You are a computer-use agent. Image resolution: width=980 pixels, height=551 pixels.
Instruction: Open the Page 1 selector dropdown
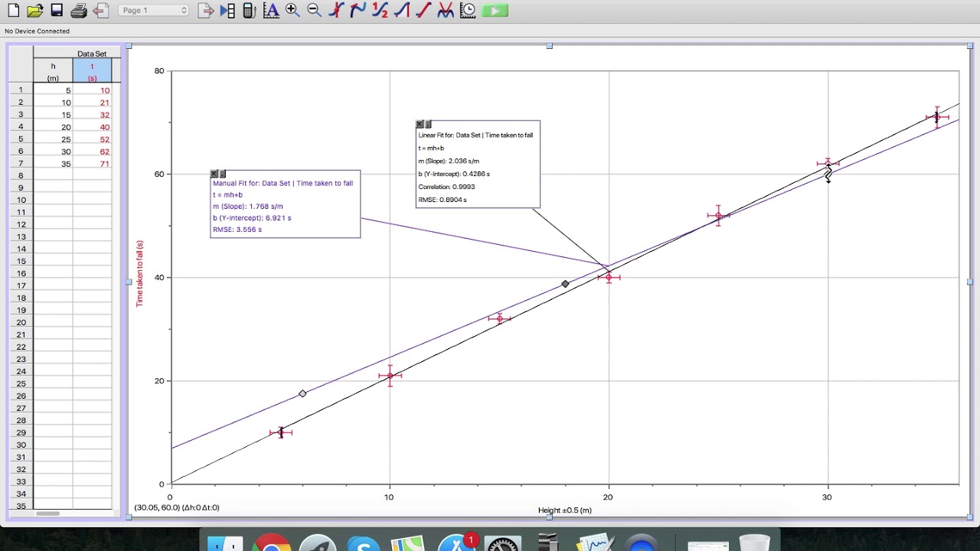154,11
